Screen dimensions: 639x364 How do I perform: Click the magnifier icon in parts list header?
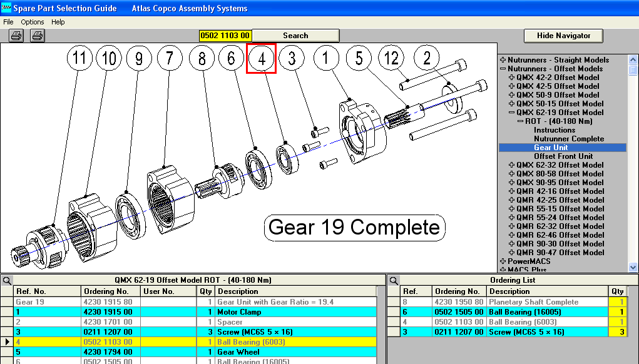click(x=6, y=280)
